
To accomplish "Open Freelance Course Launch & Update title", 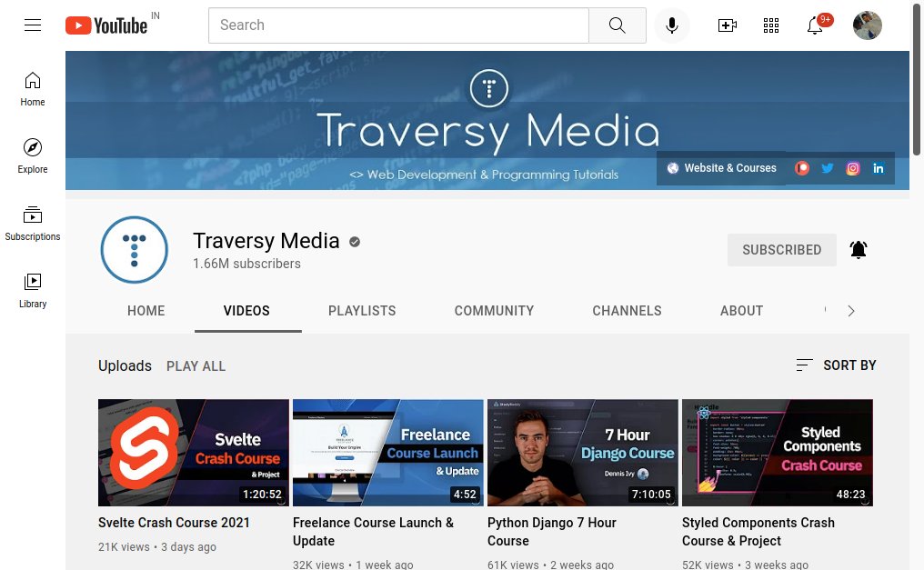I will pos(374,531).
